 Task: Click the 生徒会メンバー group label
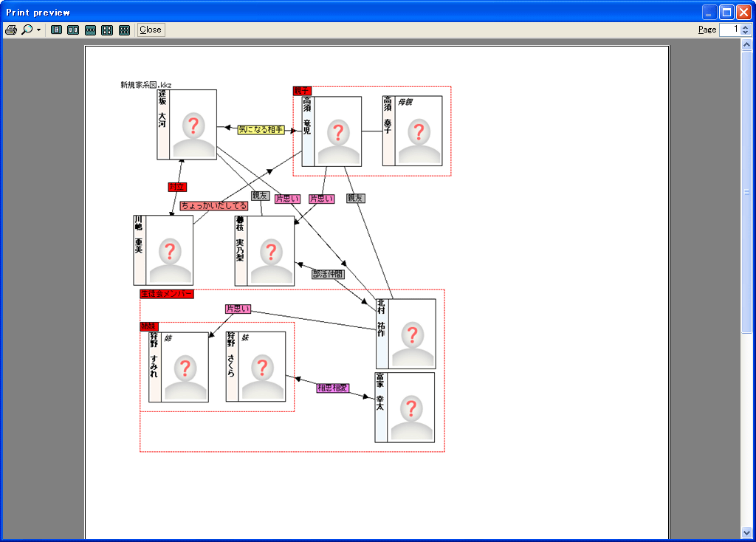click(167, 294)
